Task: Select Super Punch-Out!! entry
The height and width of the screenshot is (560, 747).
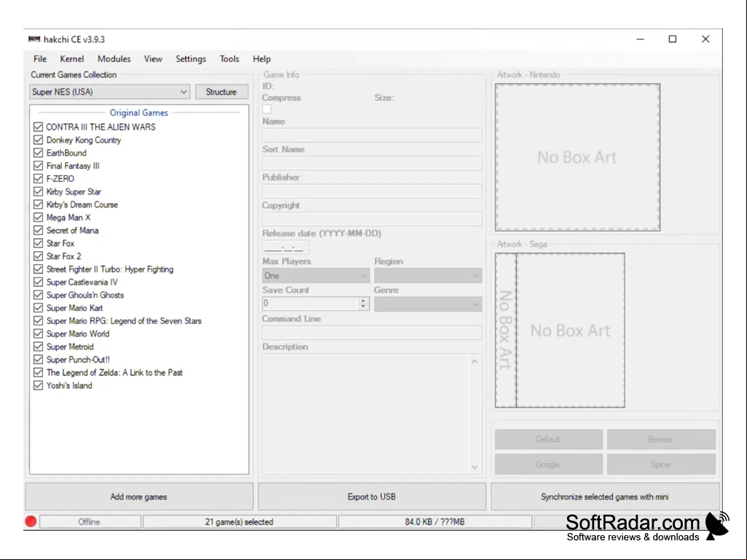Action: 78,360
